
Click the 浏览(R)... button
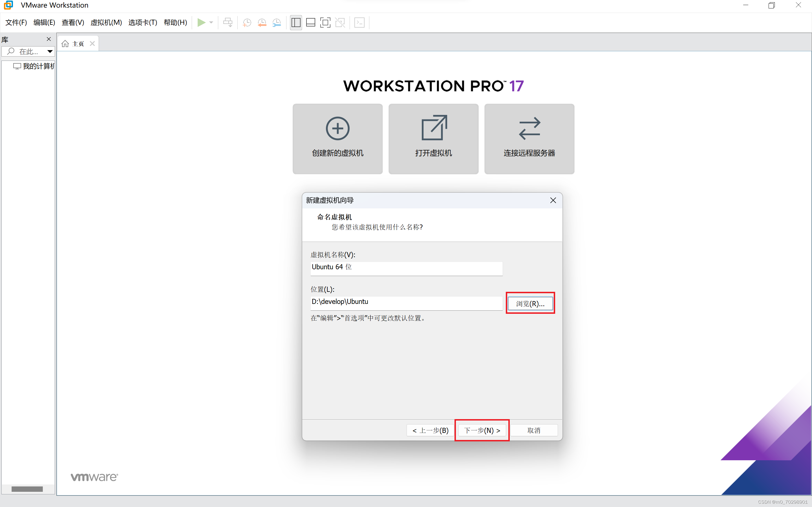tap(530, 303)
